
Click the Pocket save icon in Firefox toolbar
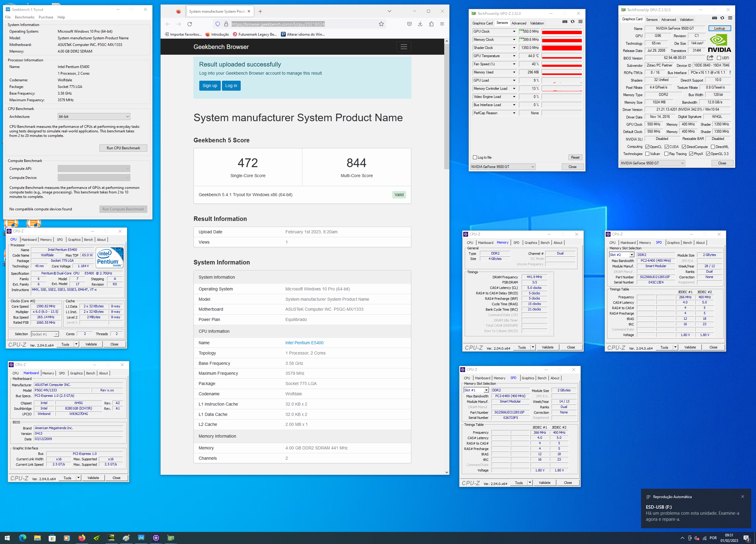(x=409, y=24)
